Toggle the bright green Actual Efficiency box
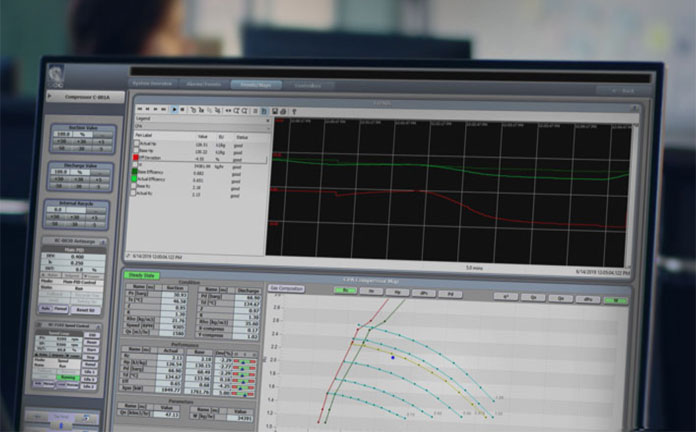 [x=134, y=179]
